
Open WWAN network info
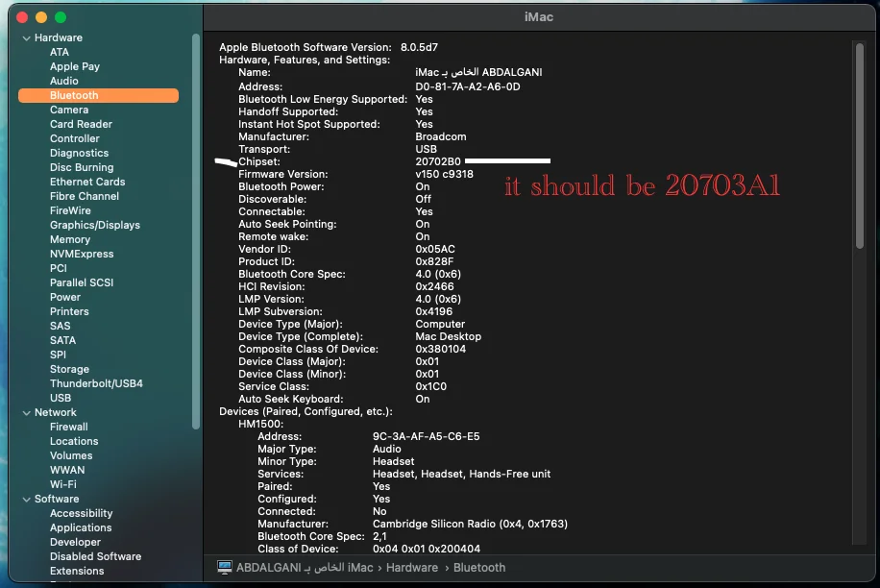coord(67,470)
